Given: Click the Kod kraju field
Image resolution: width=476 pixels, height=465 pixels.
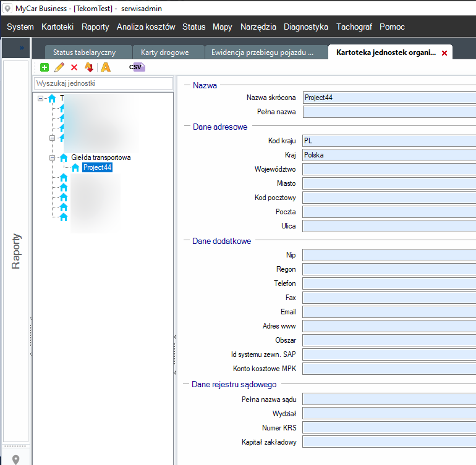Looking at the screenshot, I should point(389,141).
